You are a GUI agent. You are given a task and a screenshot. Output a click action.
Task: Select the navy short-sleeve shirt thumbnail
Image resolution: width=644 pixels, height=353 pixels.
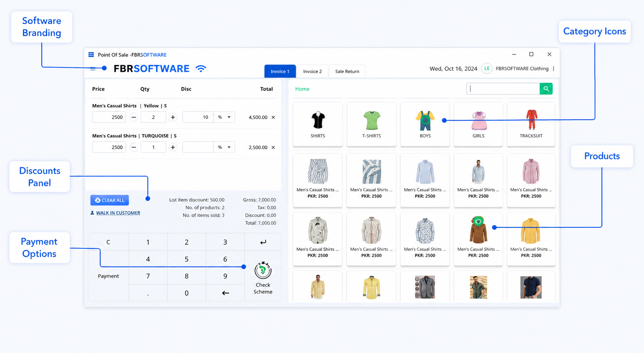coord(531,287)
